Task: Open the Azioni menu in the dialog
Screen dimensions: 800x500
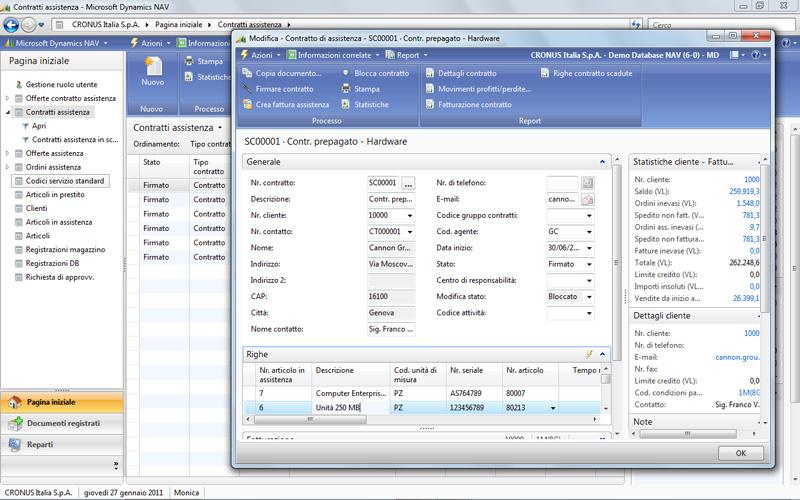Action: pos(260,55)
